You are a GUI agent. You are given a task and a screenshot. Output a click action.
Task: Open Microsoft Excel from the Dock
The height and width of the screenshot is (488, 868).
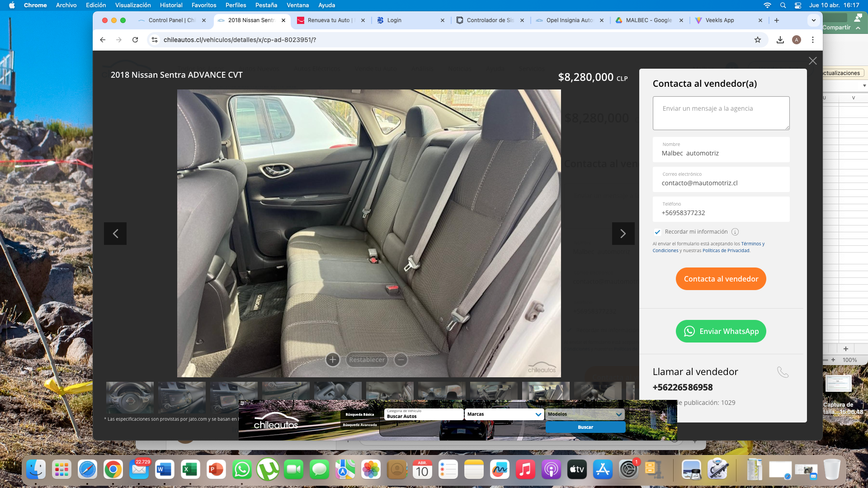click(190, 470)
